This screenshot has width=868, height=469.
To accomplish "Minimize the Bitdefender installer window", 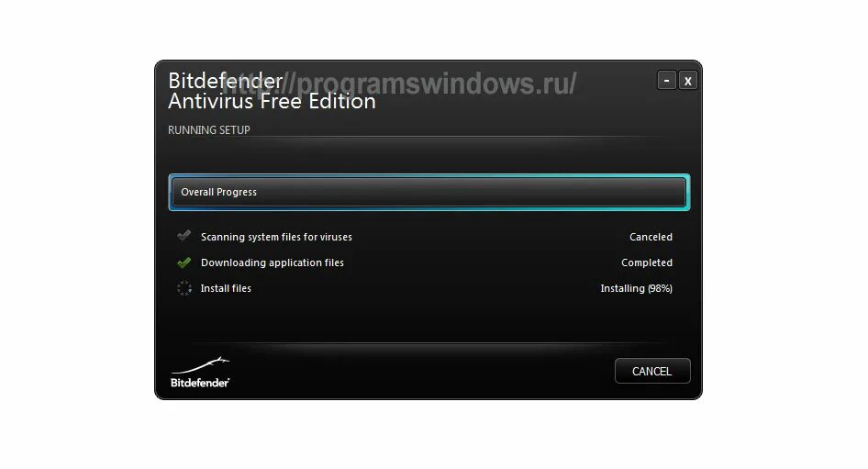I will tap(666, 80).
